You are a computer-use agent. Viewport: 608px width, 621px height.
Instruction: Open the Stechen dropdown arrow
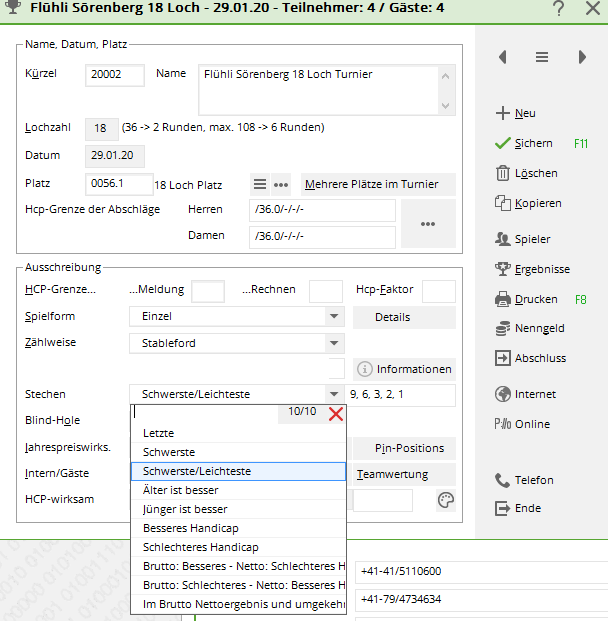334,395
